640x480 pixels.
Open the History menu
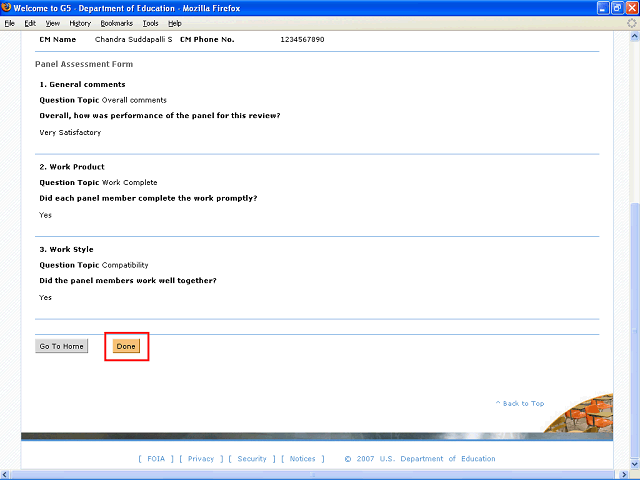coord(80,24)
